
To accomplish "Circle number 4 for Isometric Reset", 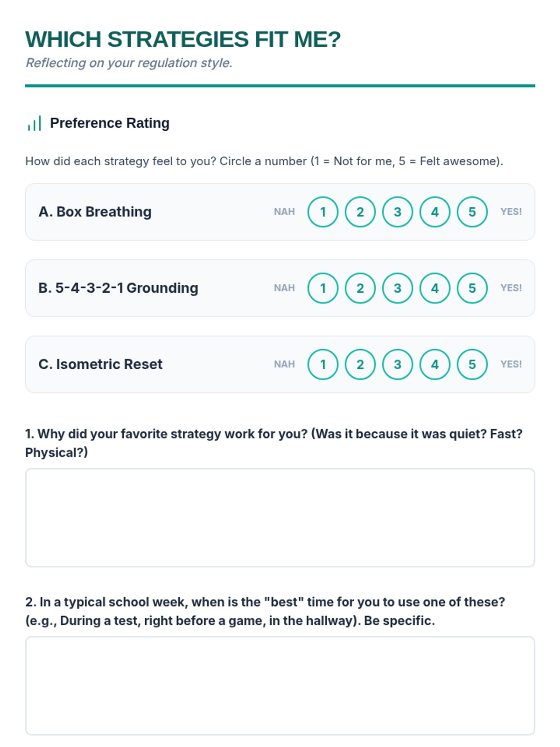I will (x=435, y=364).
